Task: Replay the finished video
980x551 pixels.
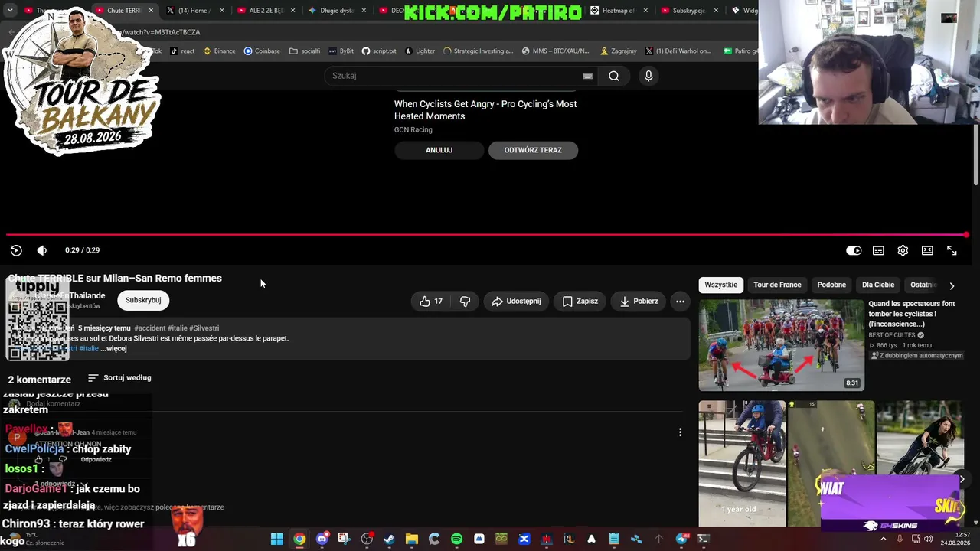Action: (x=16, y=250)
